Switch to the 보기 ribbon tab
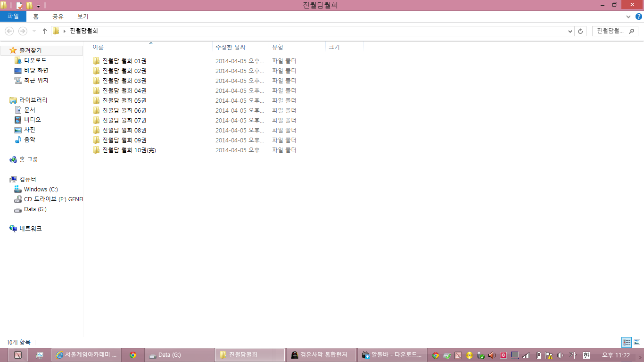 click(x=83, y=16)
